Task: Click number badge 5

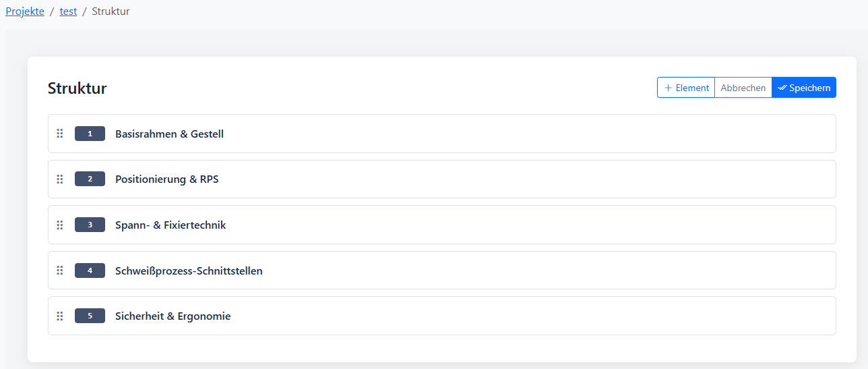Action: 90,316
